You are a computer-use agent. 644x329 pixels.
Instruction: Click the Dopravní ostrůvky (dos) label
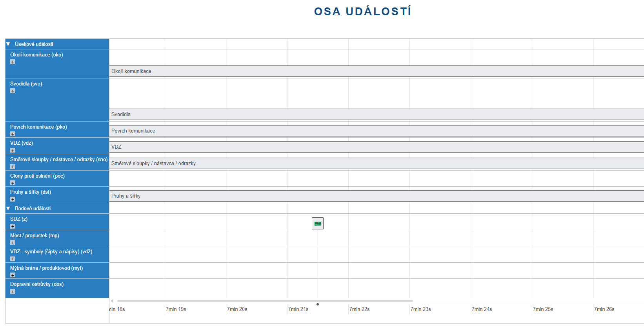tap(37, 284)
